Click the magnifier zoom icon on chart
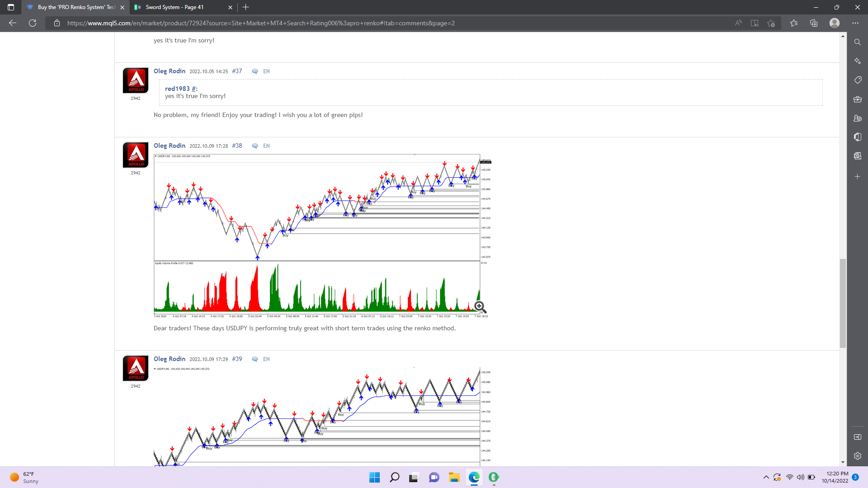Viewport: 868px width, 488px height. coord(480,307)
